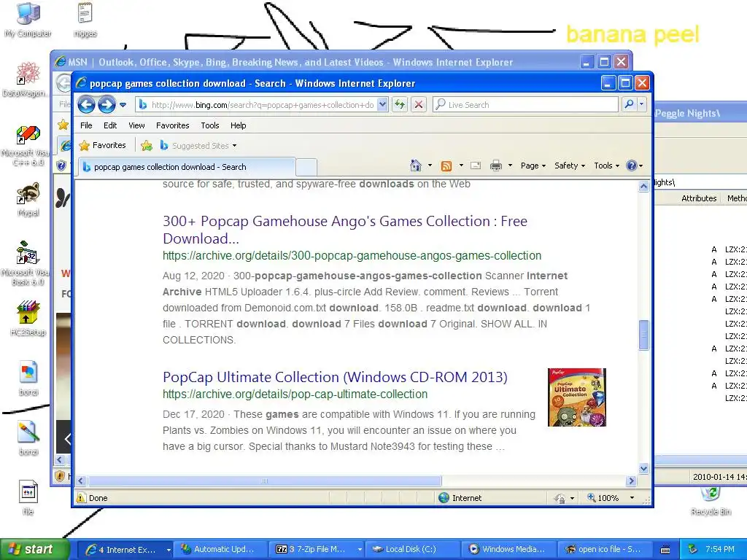Click PopCap Ultimate Collection cover thumbnail
Image resolution: width=747 pixels, height=560 pixels.
576,397
